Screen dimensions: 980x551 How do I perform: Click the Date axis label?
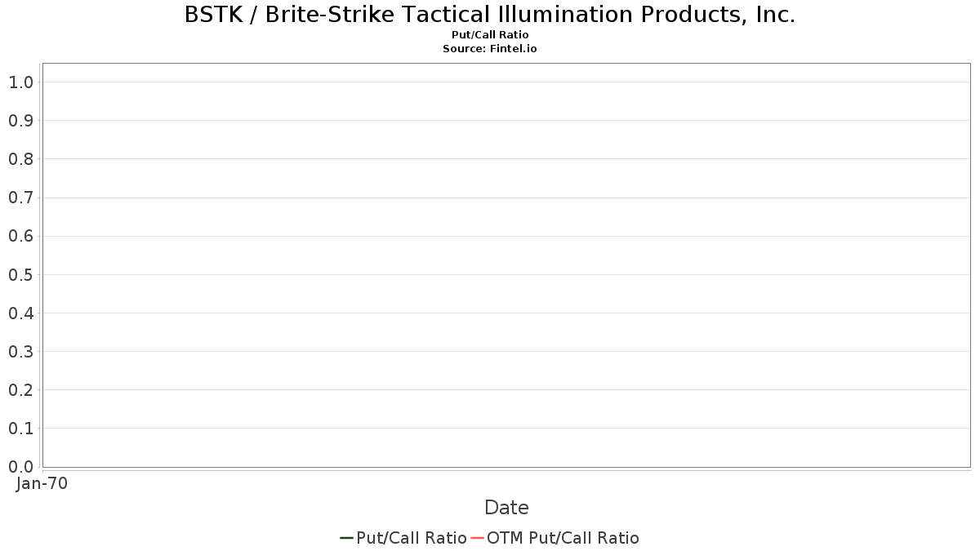[506, 508]
